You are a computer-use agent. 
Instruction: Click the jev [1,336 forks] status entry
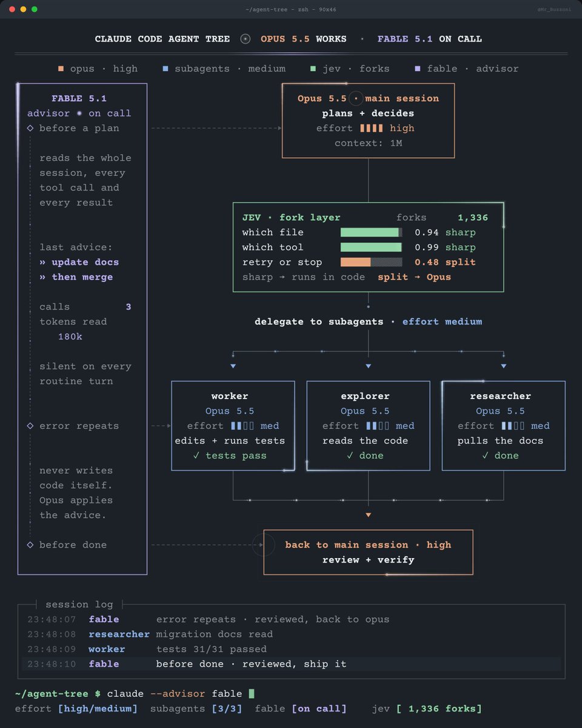click(x=427, y=709)
